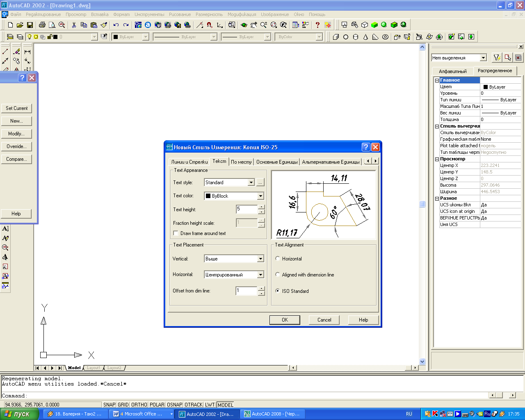Click Cancel in the dimension style dialog

coord(324,320)
